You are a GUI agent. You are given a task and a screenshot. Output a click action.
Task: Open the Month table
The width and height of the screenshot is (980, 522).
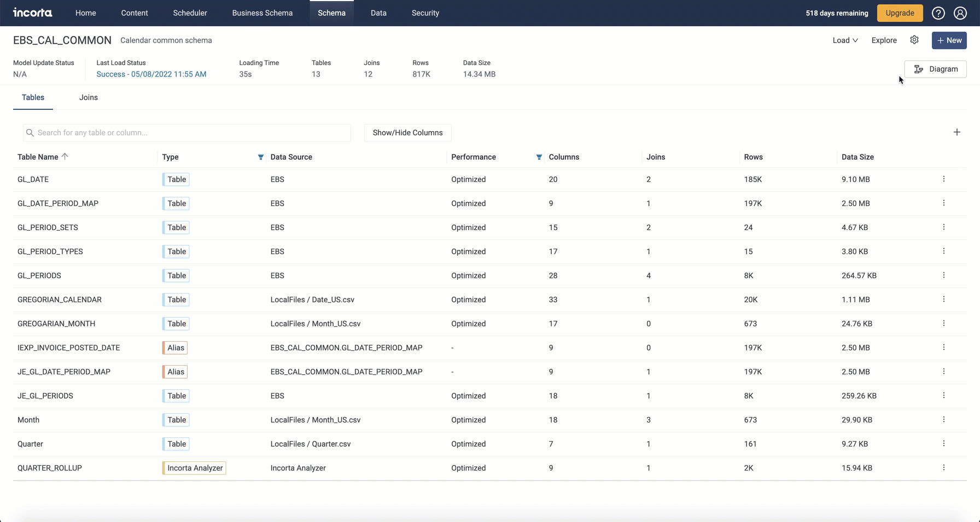click(x=28, y=420)
